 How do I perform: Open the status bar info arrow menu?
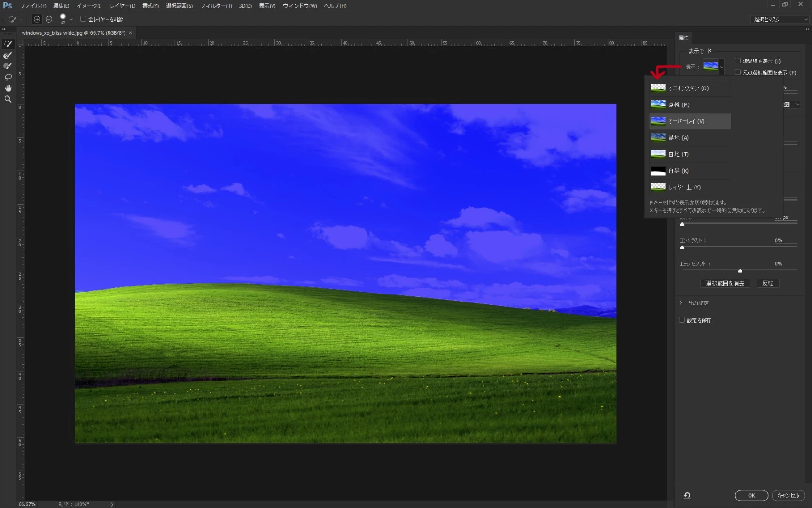coord(112,504)
